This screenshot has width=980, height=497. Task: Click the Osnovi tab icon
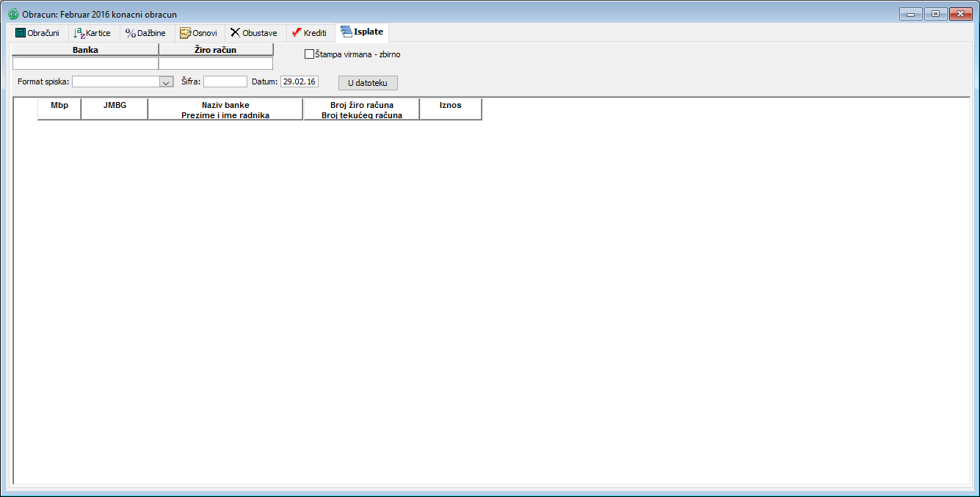(x=185, y=33)
